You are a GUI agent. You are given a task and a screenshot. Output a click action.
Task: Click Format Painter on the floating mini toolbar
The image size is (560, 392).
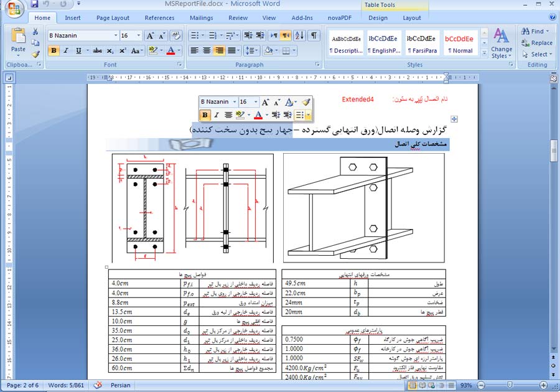click(305, 102)
